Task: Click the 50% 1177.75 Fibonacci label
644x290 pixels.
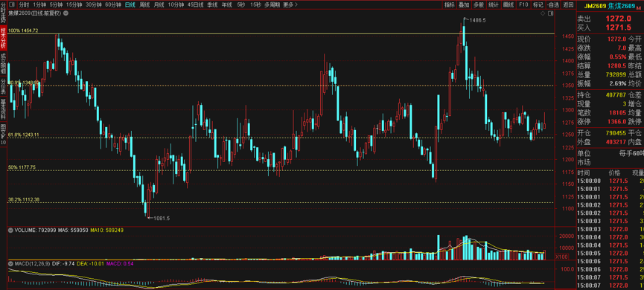Action: [22, 167]
